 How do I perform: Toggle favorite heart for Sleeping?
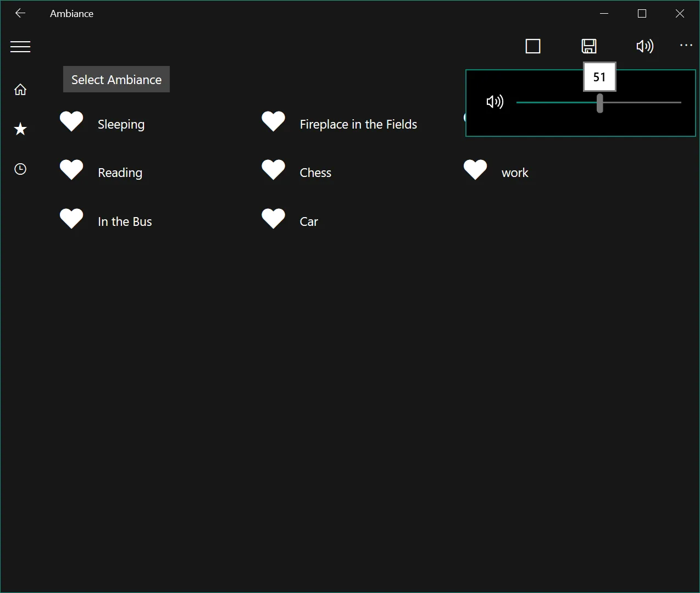(71, 121)
